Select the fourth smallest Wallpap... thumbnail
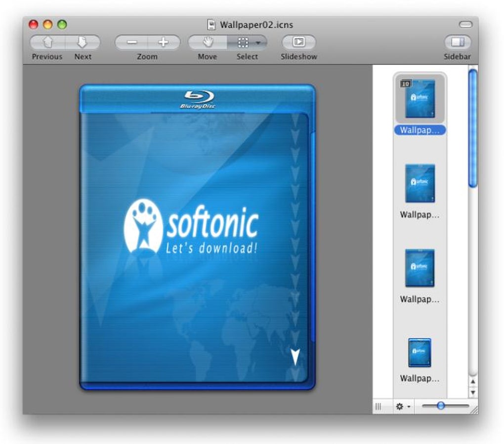 [x=420, y=353]
